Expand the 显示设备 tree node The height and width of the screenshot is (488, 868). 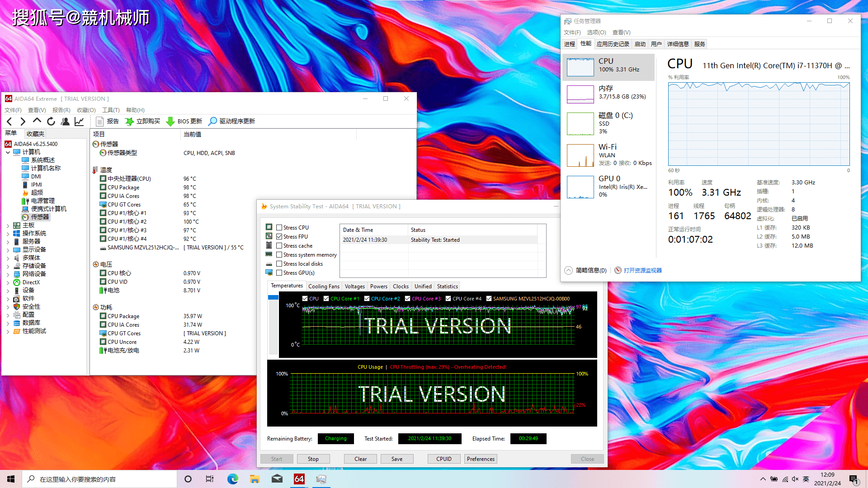point(8,250)
